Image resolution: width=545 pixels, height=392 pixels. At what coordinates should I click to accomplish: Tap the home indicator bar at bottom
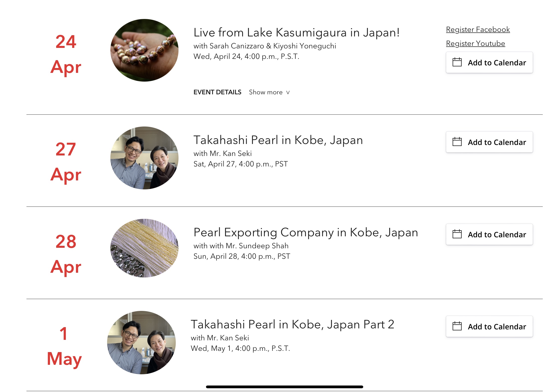(284, 387)
